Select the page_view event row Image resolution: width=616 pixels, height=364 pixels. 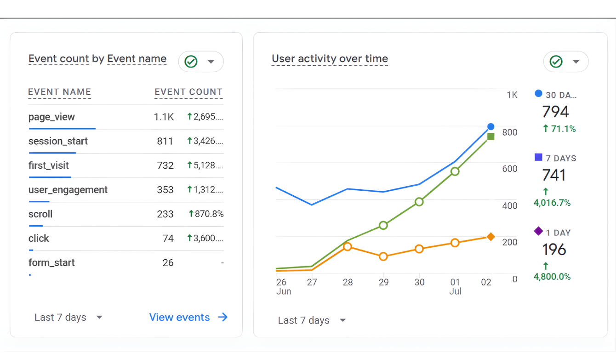(x=51, y=117)
